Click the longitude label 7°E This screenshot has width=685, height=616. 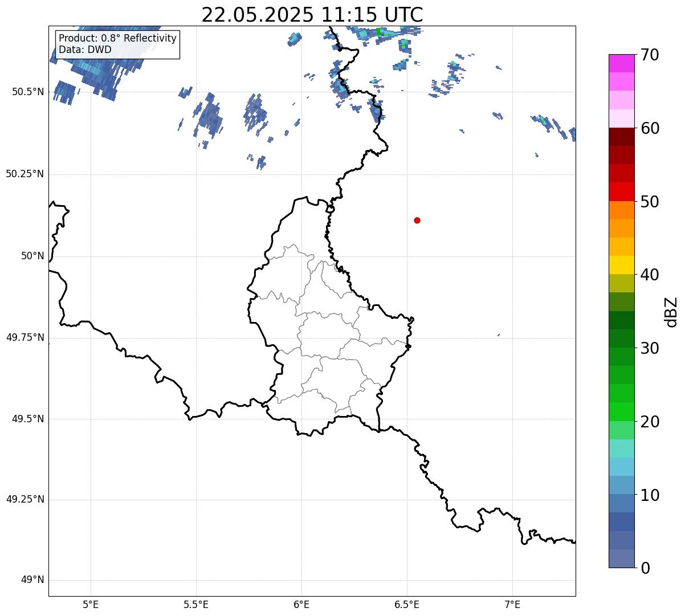513,604
